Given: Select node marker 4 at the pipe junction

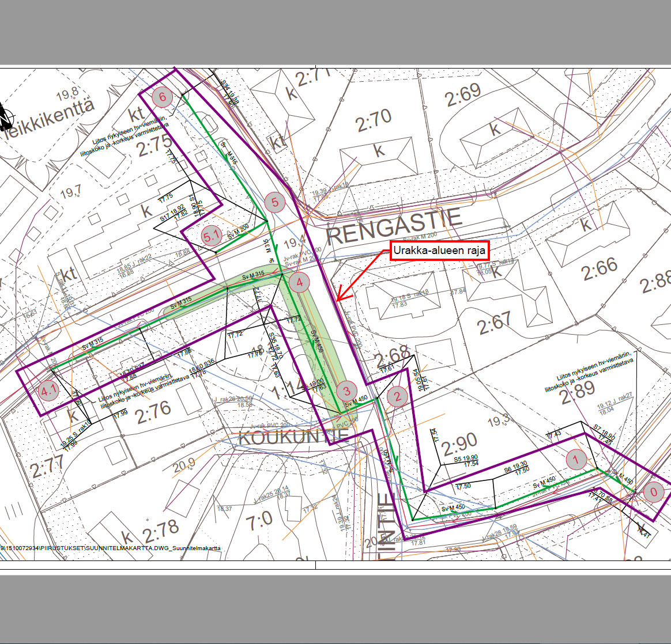Looking at the screenshot, I should (x=300, y=282).
